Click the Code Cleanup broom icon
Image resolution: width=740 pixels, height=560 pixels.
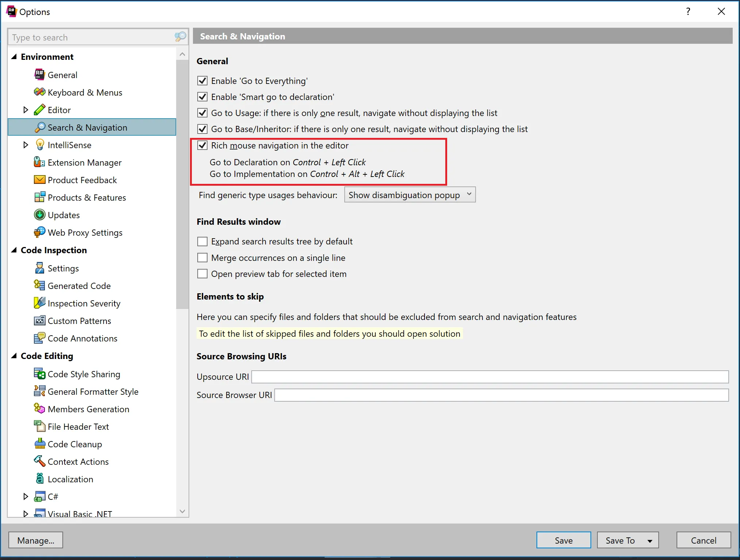tap(39, 444)
